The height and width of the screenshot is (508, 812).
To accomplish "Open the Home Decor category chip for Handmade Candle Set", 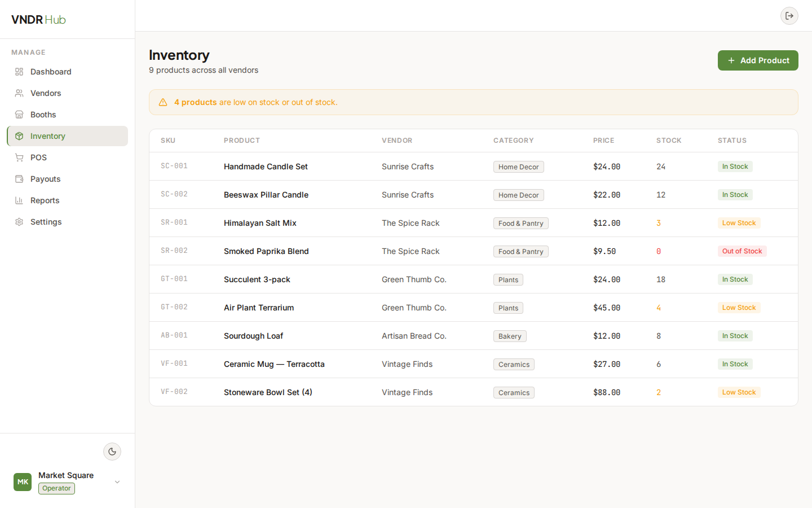I will point(518,167).
